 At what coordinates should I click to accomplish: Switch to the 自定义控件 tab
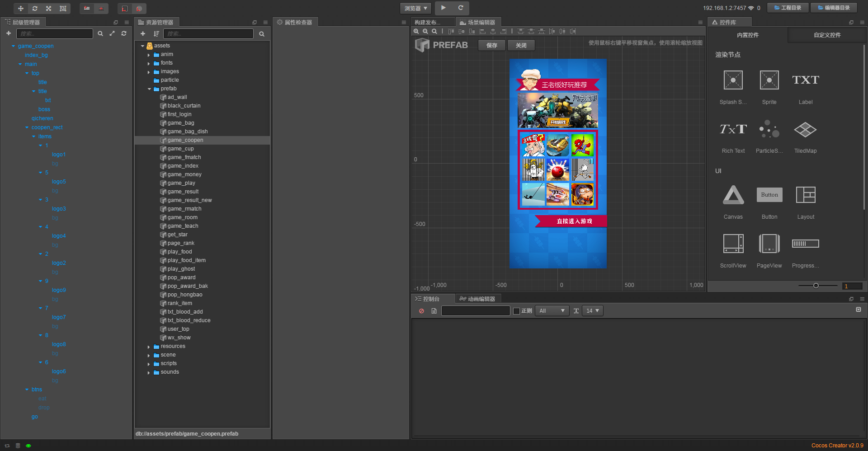click(x=827, y=35)
